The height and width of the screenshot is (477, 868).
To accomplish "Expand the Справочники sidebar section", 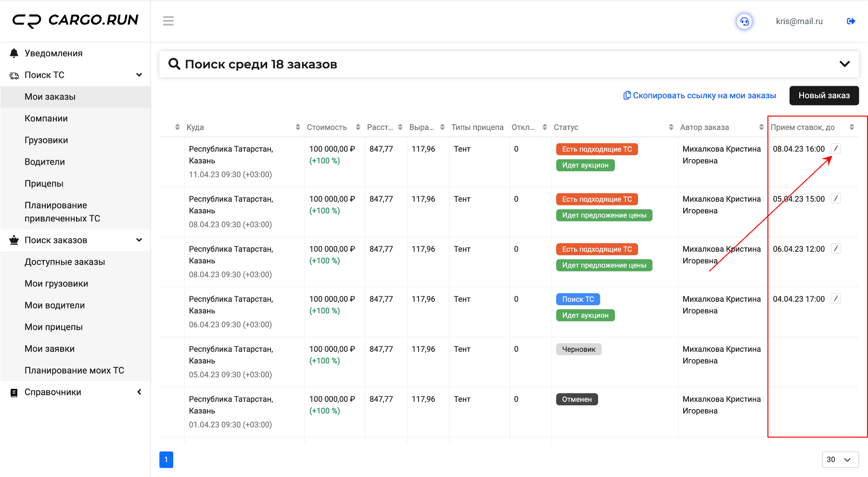I will 139,392.
